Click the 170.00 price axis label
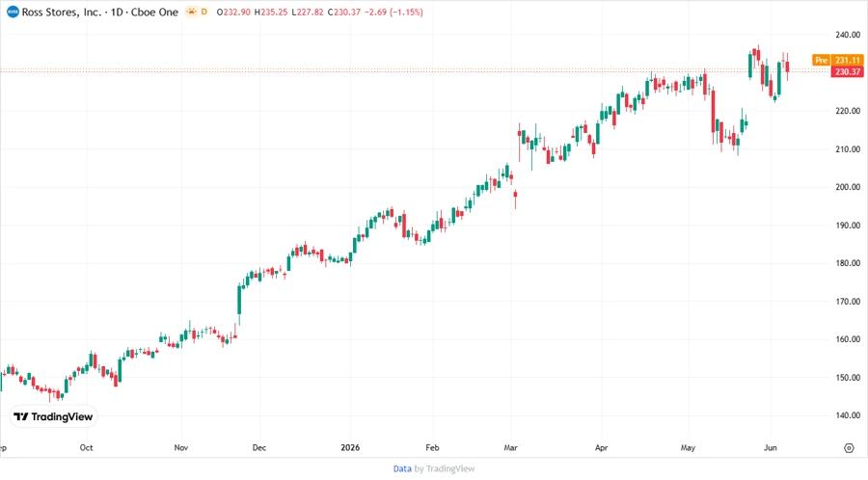 [x=848, y=302]
